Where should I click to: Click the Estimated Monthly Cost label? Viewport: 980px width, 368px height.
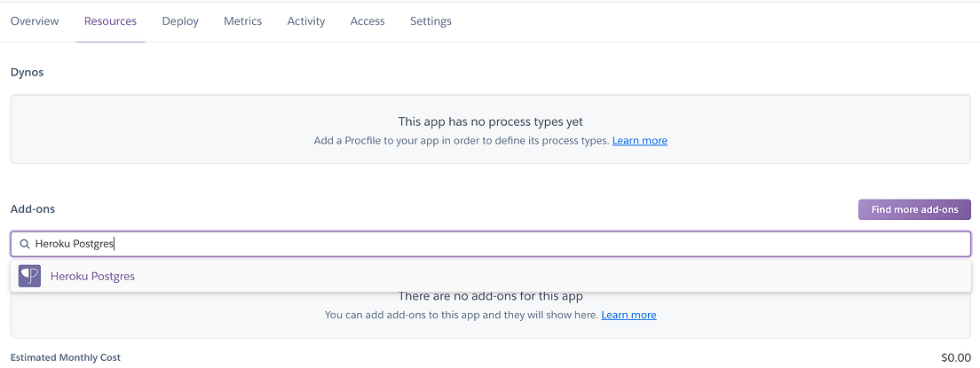(x=66, y=357)
